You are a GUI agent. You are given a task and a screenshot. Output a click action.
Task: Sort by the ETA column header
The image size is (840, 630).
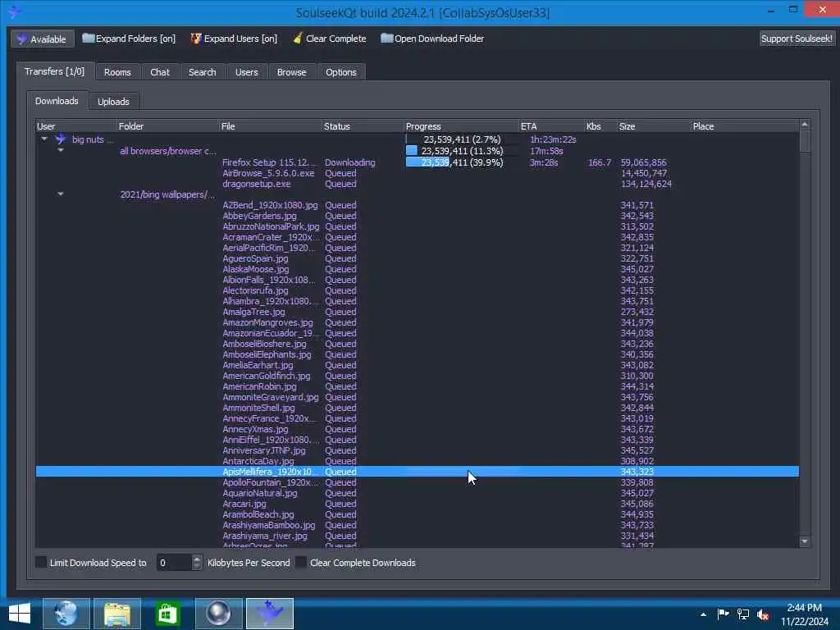[552, 126]
